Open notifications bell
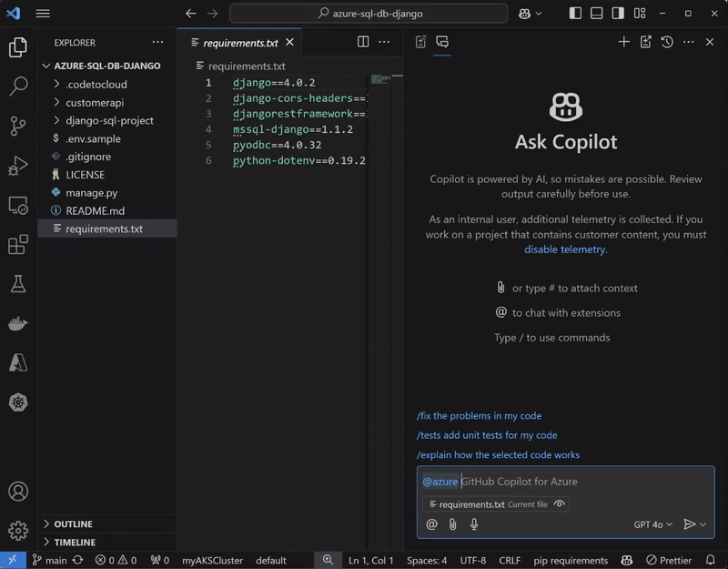The image size is (728, 569). (x=711, y=560)
